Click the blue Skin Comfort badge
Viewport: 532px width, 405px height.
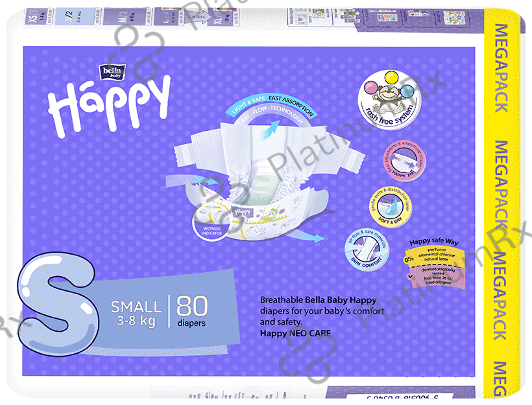pos(367,250)
